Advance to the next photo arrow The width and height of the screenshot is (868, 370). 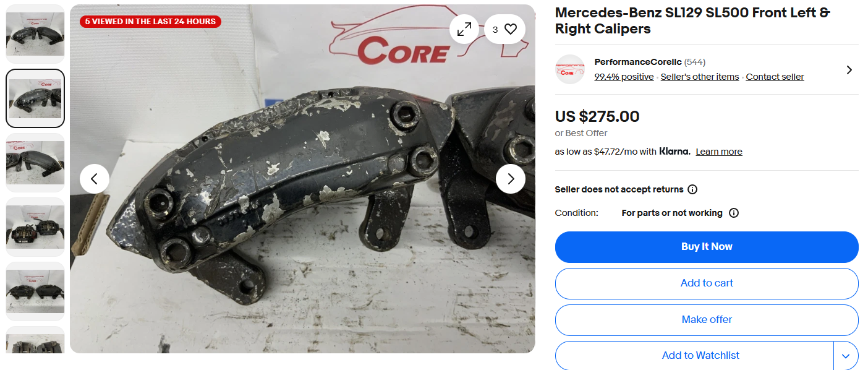click(511, 179)
